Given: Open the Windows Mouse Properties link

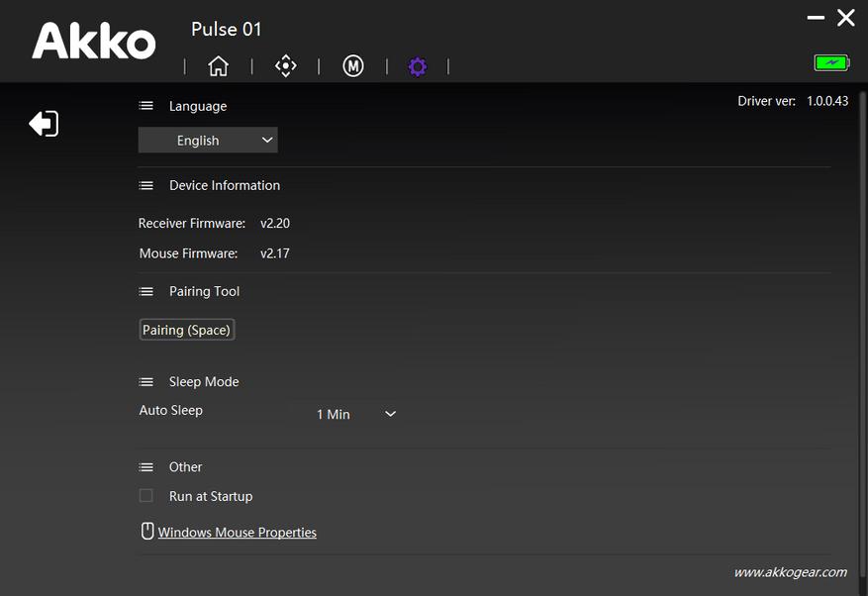Looking at the screenshot, I should click(238, 533).
